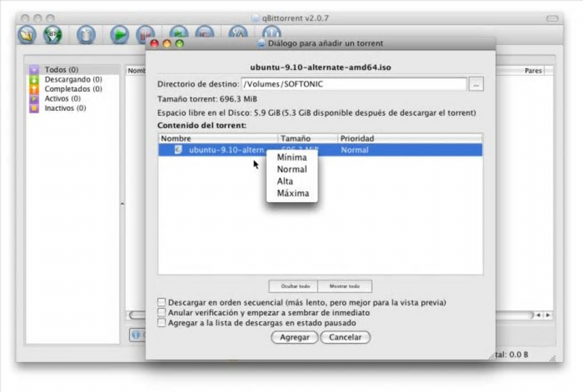Click the Directorio de destino path field
Viewport: 583px width, 392px height.
[354, 84]
